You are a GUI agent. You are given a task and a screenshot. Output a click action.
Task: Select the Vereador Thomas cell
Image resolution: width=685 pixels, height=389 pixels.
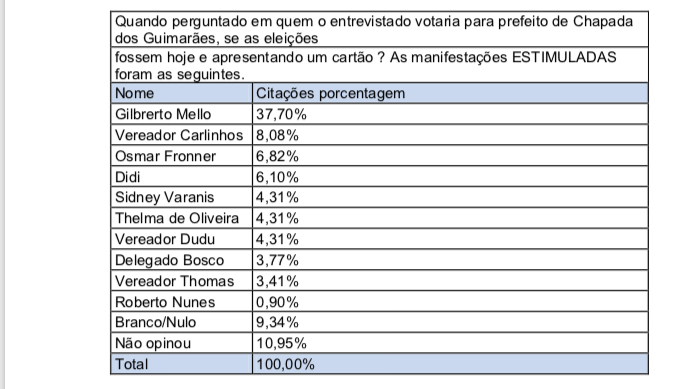coord(181,281)
